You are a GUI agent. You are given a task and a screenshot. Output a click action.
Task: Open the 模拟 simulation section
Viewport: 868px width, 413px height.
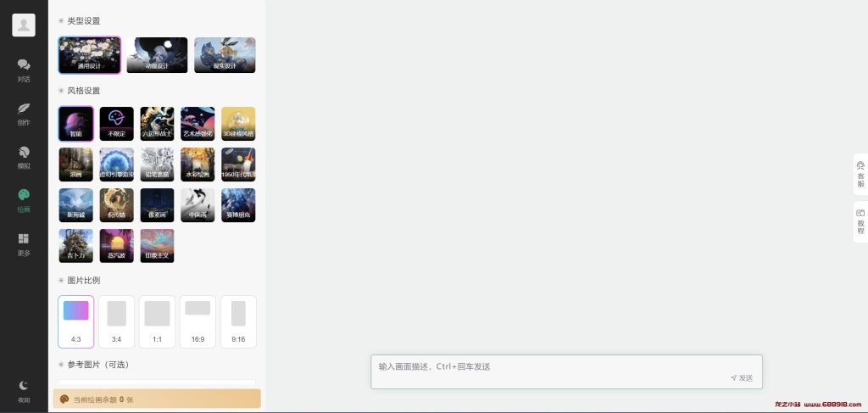tap(24, 158)
